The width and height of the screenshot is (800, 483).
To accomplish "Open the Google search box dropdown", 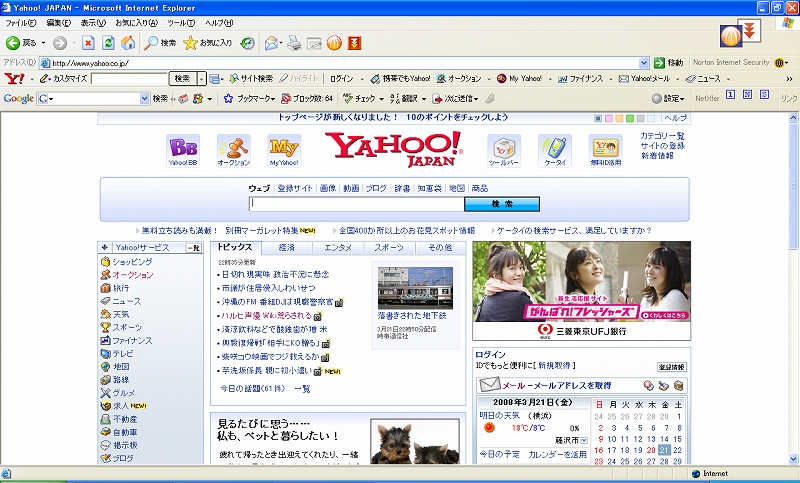I will (144, 98).
